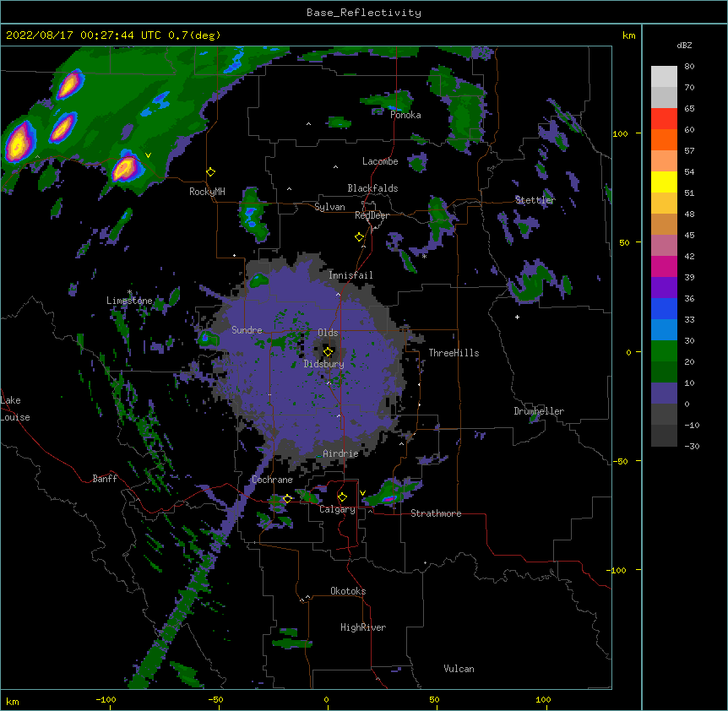The width and height of the screenshot is (728, 711).
Task: Select the asterisk marker southeast of RedDeer
Action: point(424,256)
